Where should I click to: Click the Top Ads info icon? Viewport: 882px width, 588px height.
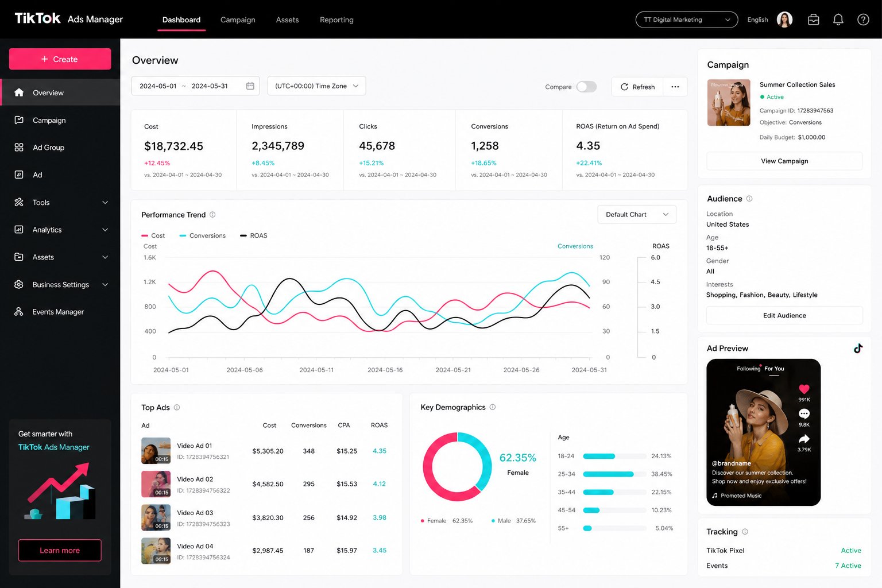(177, 408)
